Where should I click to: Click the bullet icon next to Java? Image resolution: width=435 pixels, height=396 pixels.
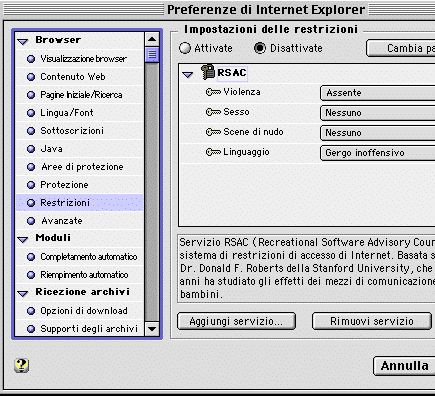point(31,149)
